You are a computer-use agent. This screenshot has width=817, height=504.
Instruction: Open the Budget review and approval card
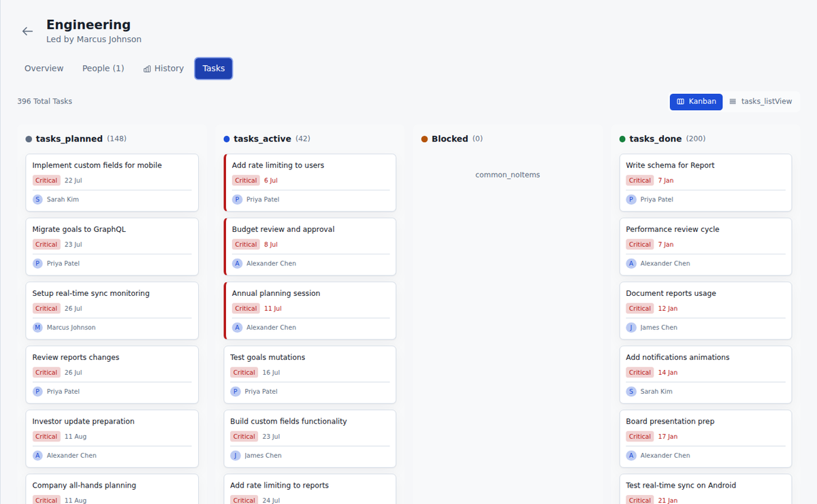(310, 247)
